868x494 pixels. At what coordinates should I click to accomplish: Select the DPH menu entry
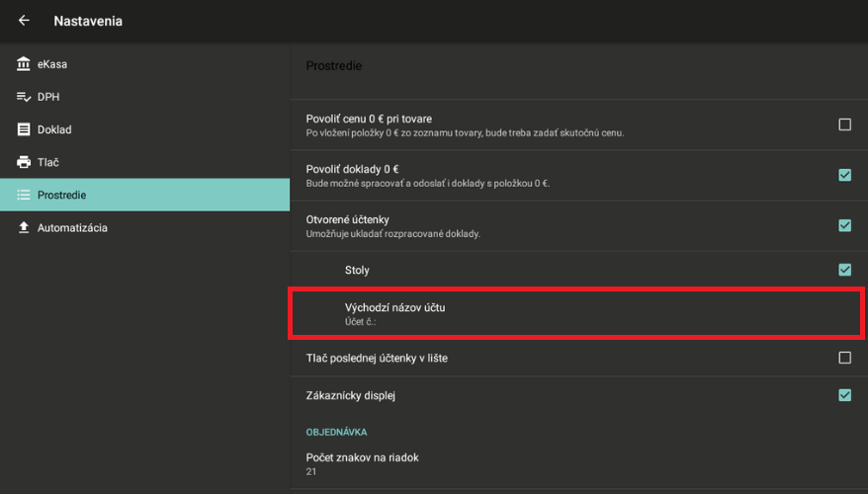pyautogui.click(x=49, y=97)
